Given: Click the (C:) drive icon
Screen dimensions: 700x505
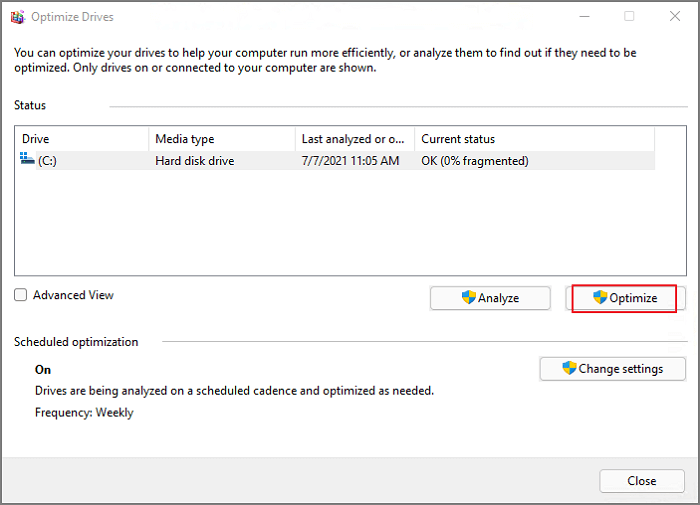Looking at the screenshot, I should pyautogui.click(x=27, y=160).
